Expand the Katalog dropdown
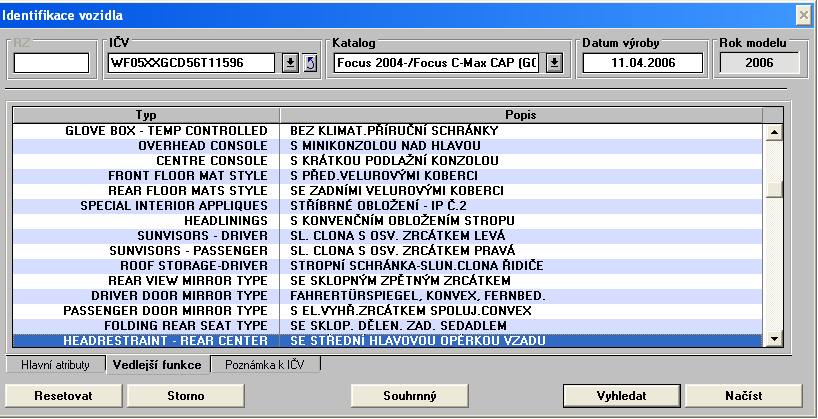818x419 pixels. (x=555, y=63)
